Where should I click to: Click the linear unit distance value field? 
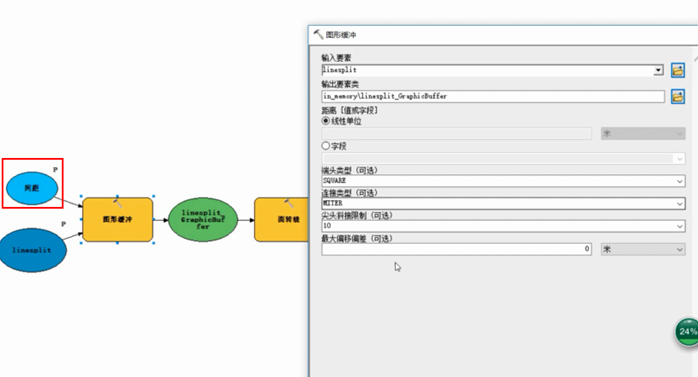[x=456, y=134]
